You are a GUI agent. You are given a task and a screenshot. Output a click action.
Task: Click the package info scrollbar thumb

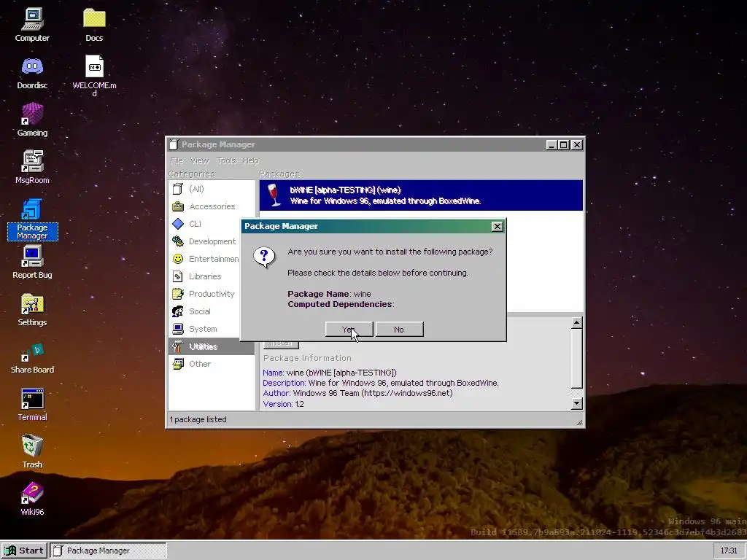pyautogui.click(x=576, y=359)
